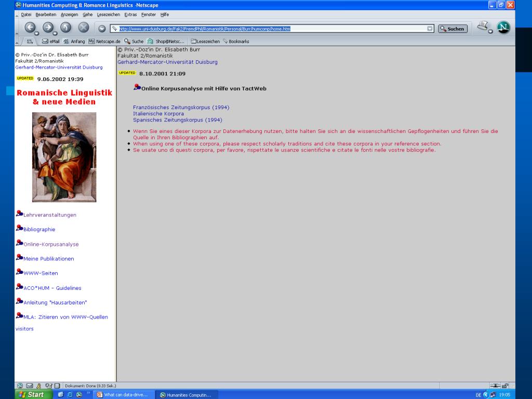532x399 pixels.
Task: Toggle the sidebar panel icon in personal toolbar
Action: 30,42
